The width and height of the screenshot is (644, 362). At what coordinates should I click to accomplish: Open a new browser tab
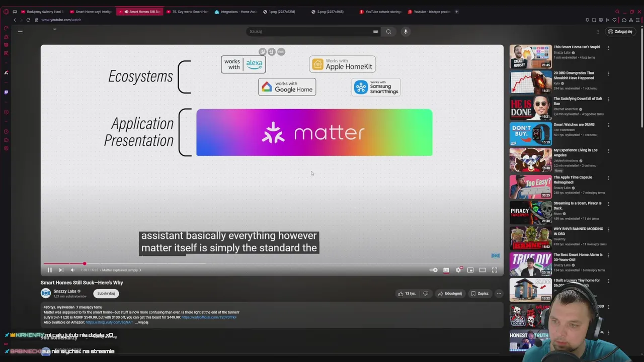click(x=456, y=12)
